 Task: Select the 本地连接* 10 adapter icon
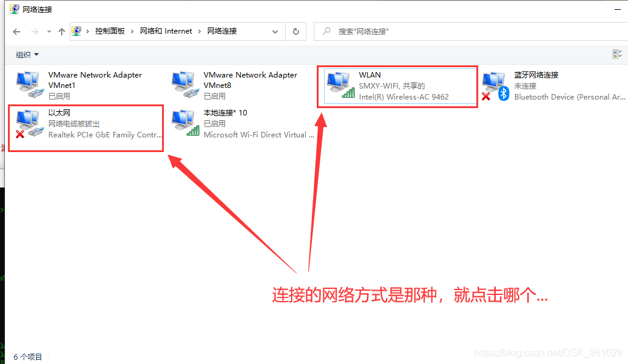(185, 123)
